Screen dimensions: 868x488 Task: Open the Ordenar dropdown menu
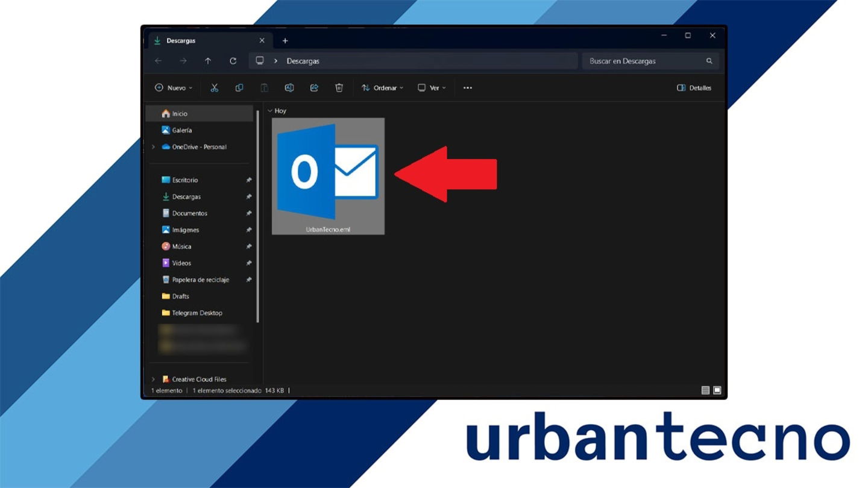[x=383, y=88]
